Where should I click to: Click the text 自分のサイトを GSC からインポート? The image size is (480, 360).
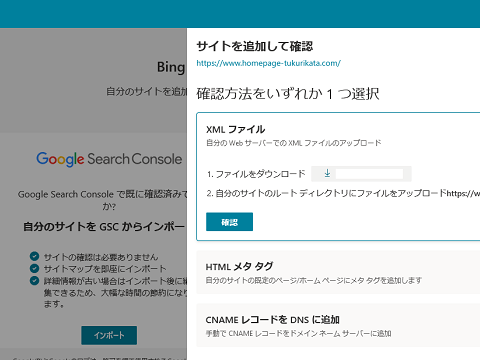104,227
